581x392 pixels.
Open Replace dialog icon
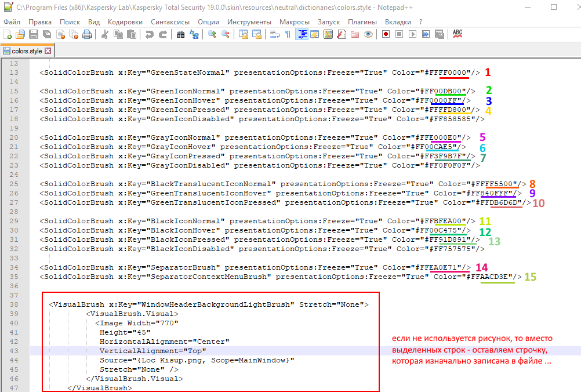pos(194,34)
